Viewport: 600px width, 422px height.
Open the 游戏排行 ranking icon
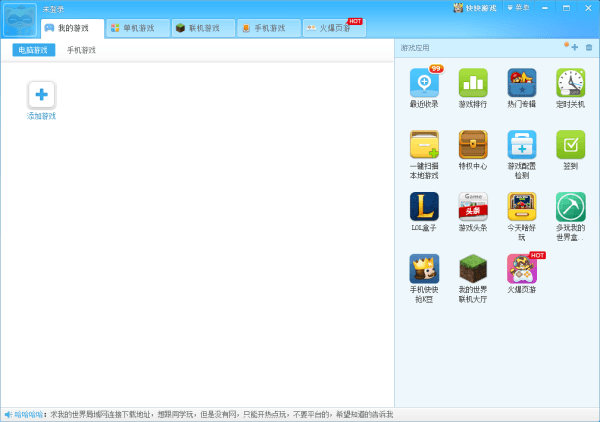coord(473,83)
